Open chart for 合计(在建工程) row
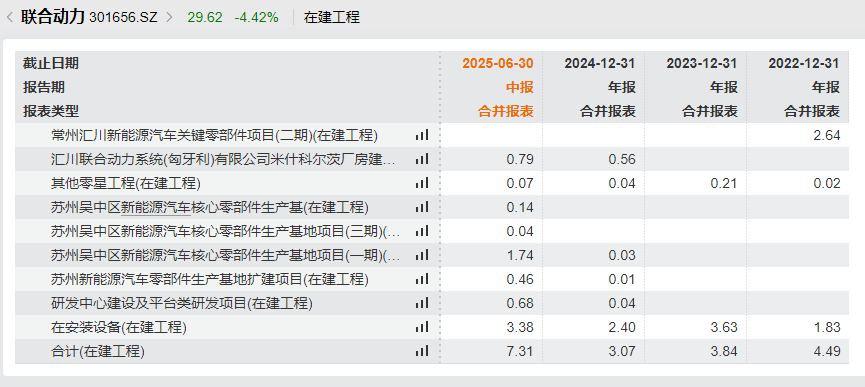This screenshot has width=865, height=387. point(421,351)
